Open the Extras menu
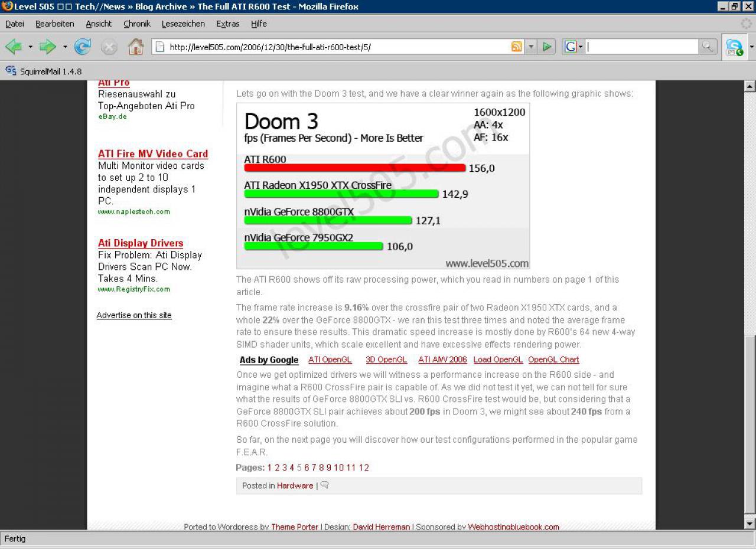The width and height of the screenshot is (756, 549). coord(228,24)
